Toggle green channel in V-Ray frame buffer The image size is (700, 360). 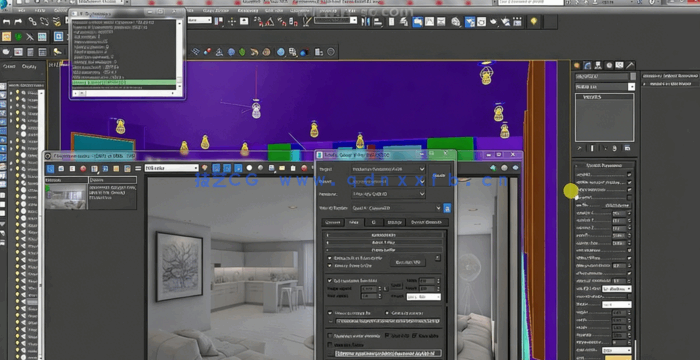227,168
